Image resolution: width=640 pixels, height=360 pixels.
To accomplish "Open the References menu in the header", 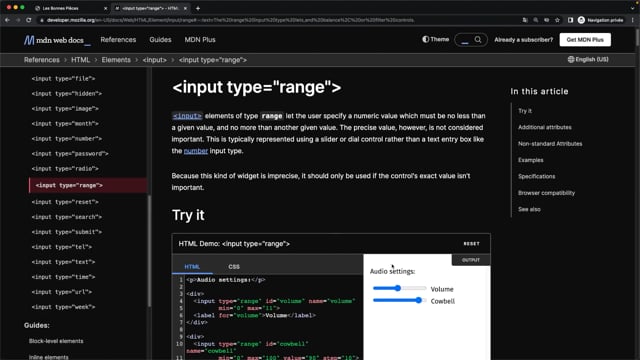I will [x=118, y=40].
